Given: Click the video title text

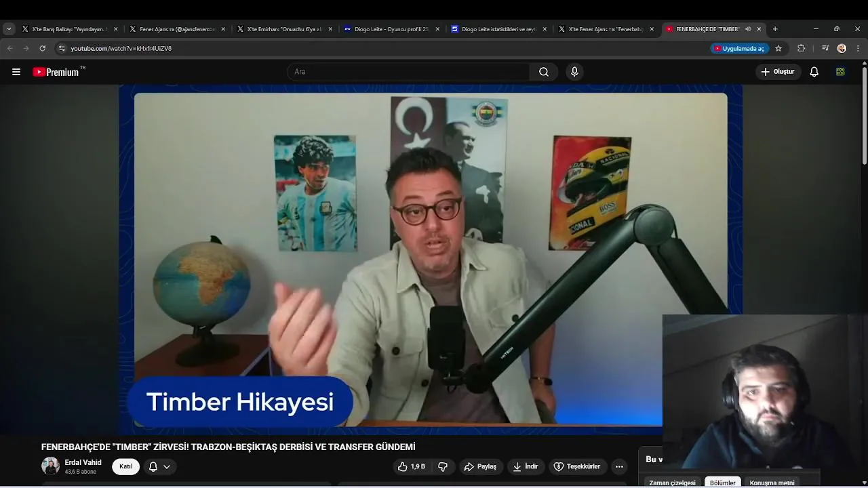Looking at the screenshot, I should click(x=228, y=447).
